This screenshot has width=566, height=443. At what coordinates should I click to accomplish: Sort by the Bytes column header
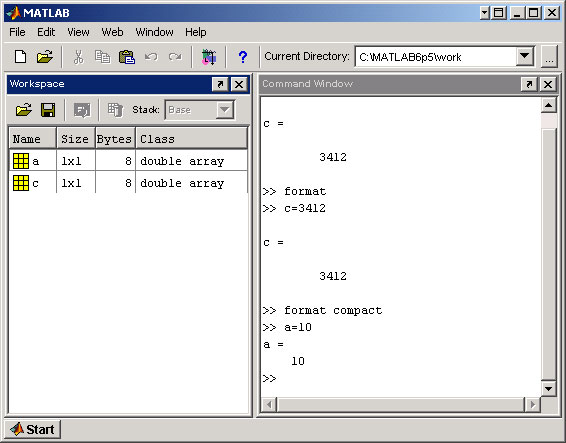click(115, 139)
